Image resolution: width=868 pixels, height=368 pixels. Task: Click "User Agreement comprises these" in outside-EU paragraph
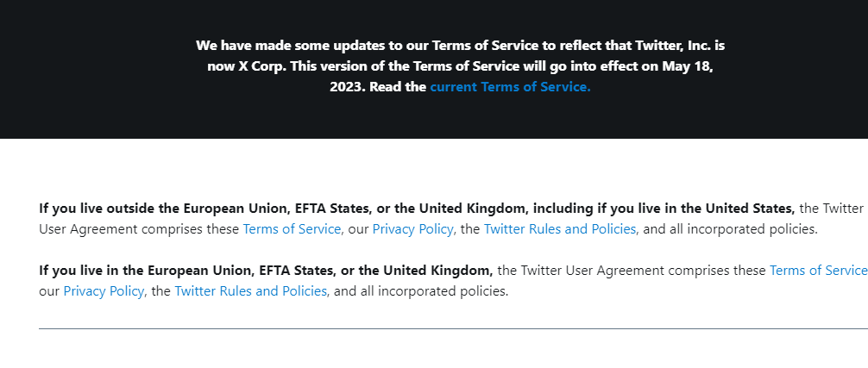(x=139, y=228)
